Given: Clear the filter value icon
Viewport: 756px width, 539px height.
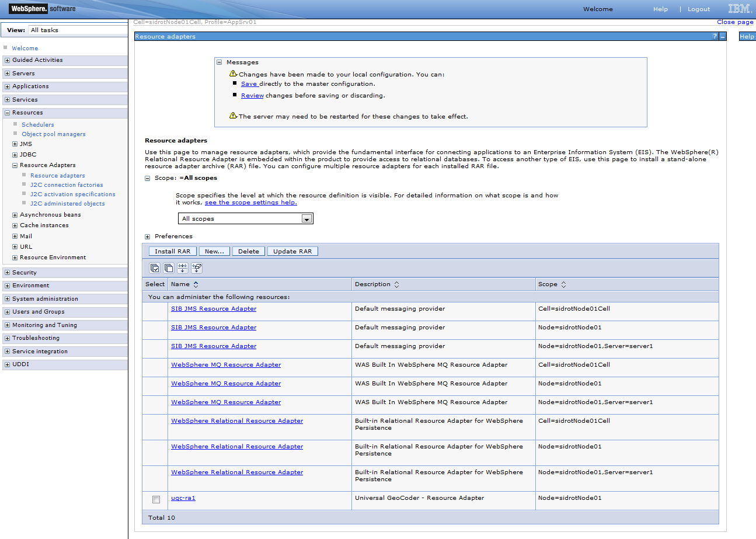Looking at the screenshot, I should [x=197, y=268].
